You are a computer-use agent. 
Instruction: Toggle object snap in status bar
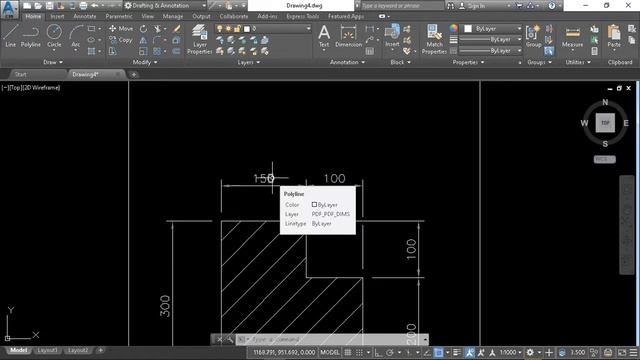[438, 352]
